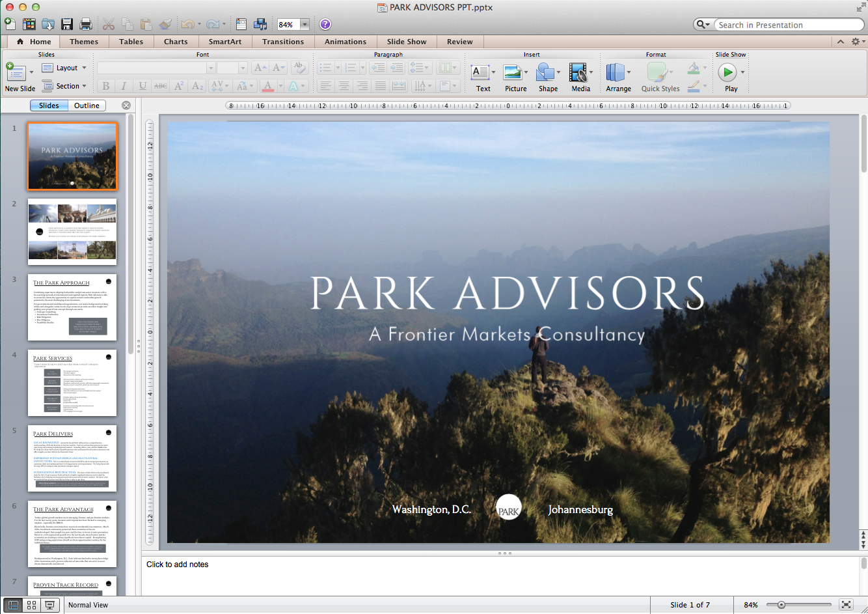Switch to the Transitions tab
The height and width of the screenshot is (614, 868).
click(x=283, y=42)
